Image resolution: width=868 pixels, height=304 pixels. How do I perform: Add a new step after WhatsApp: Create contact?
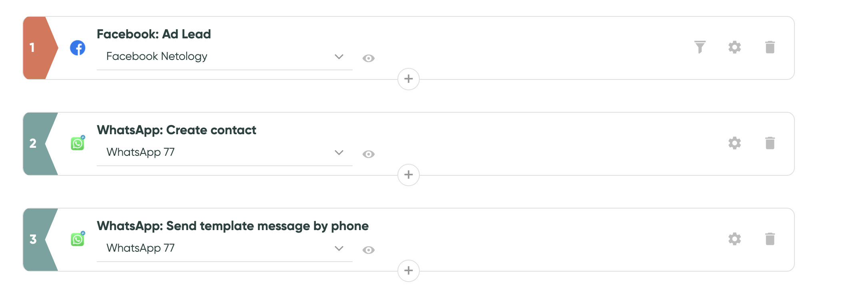click(x=409, y=175)
